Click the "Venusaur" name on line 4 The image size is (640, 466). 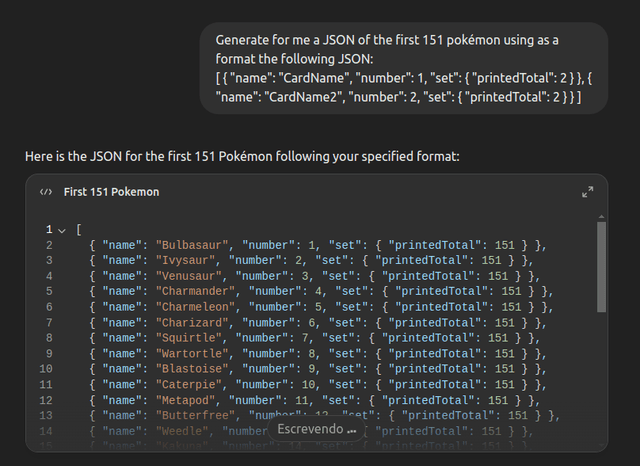[189, 276]
